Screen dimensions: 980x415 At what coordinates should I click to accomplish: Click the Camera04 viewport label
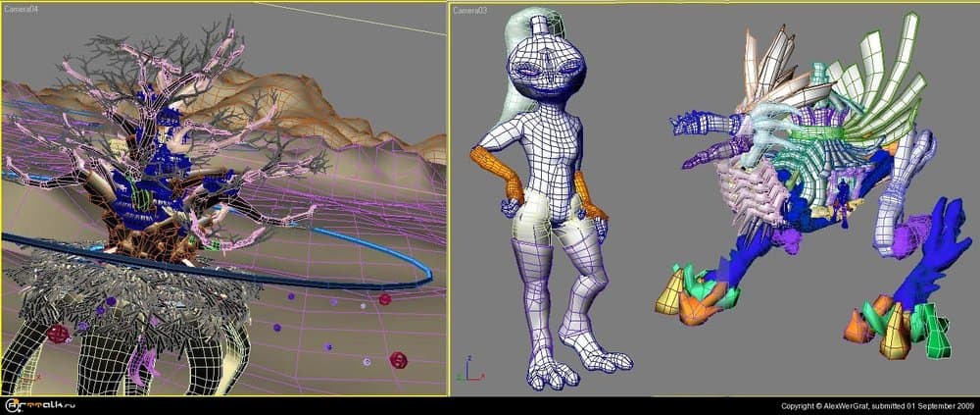pos(23,9)
